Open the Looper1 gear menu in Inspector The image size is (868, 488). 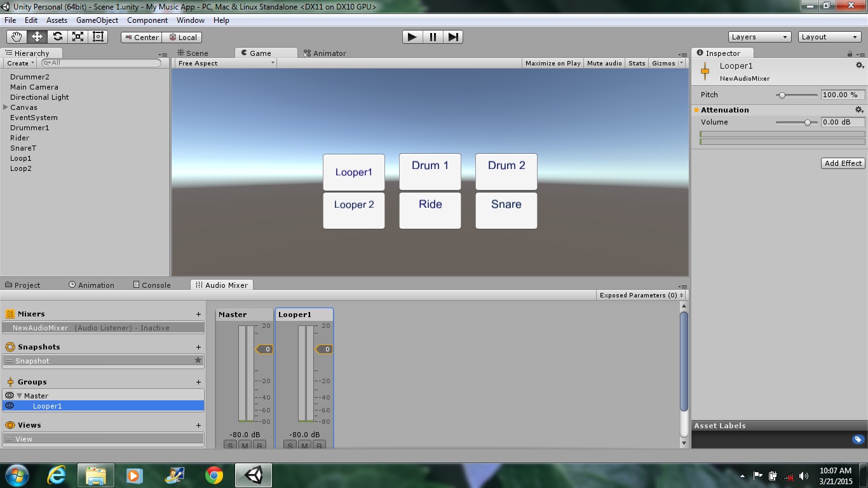pos(860,65)
